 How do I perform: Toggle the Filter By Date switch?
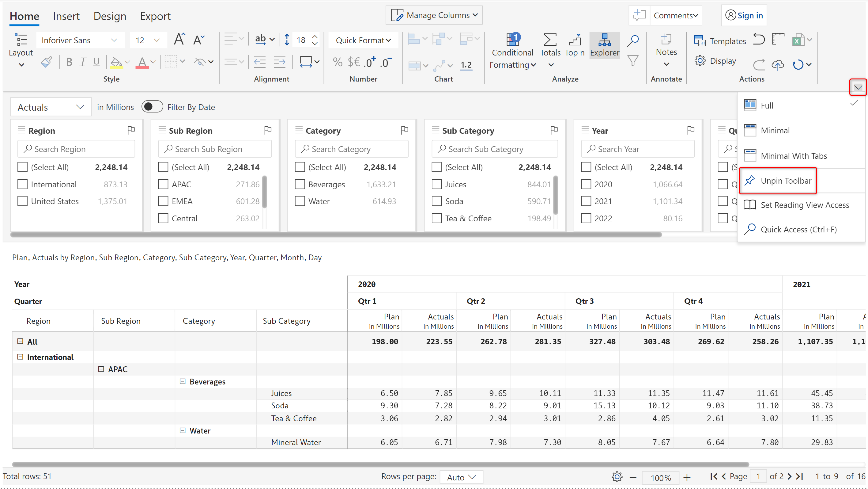click(x=152, y=107)
